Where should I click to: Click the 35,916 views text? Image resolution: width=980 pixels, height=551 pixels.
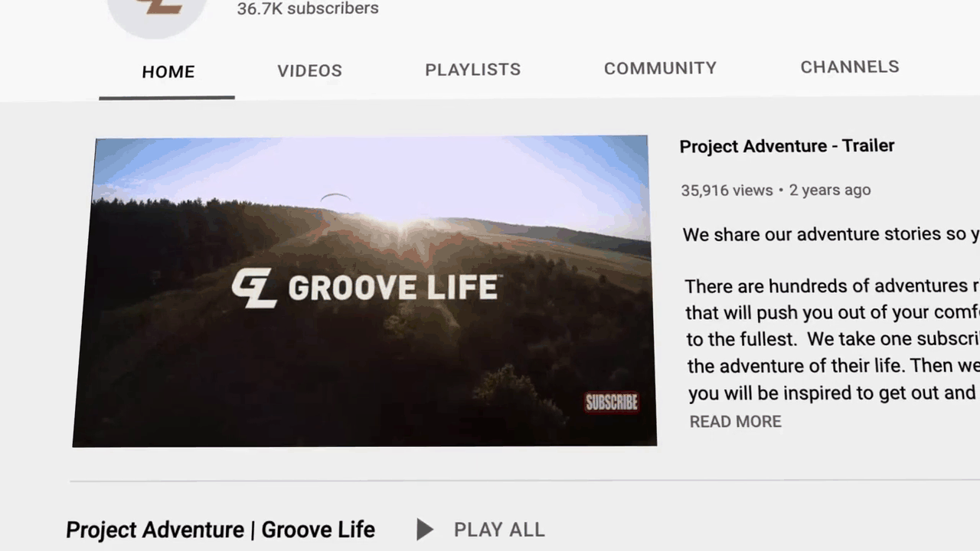pos(727,191)
